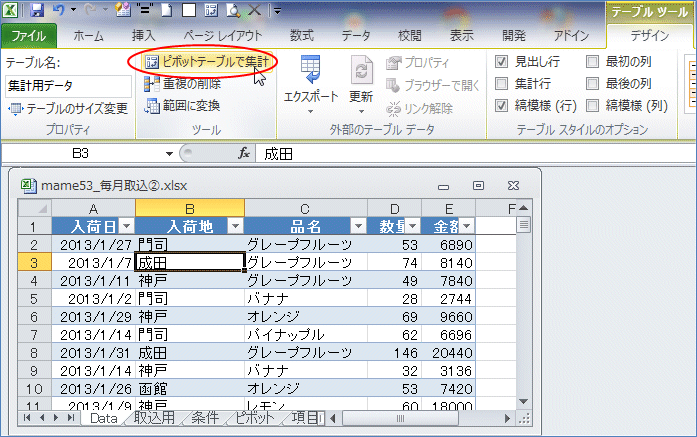Viewport: 697px width, 437px height.
Task: Open the 表示 ribbon tab
Action: pyautogui.click(x=461, y=36)
